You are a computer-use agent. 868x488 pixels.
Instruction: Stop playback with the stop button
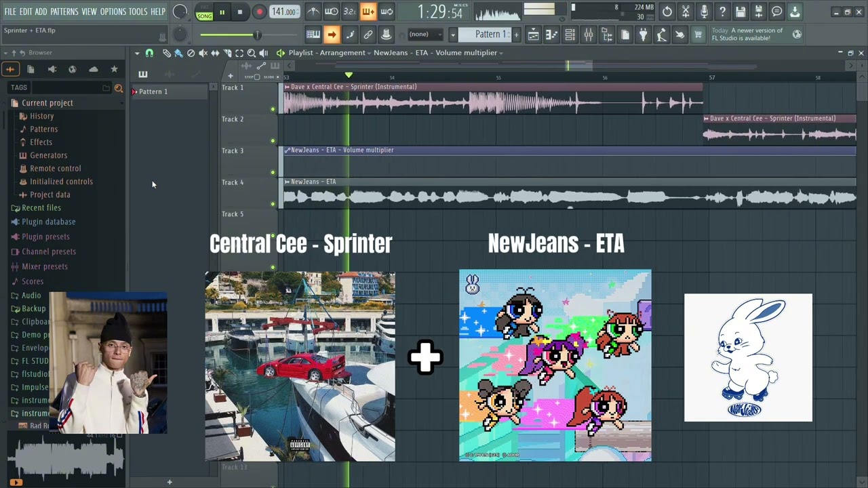pos(239,12)
